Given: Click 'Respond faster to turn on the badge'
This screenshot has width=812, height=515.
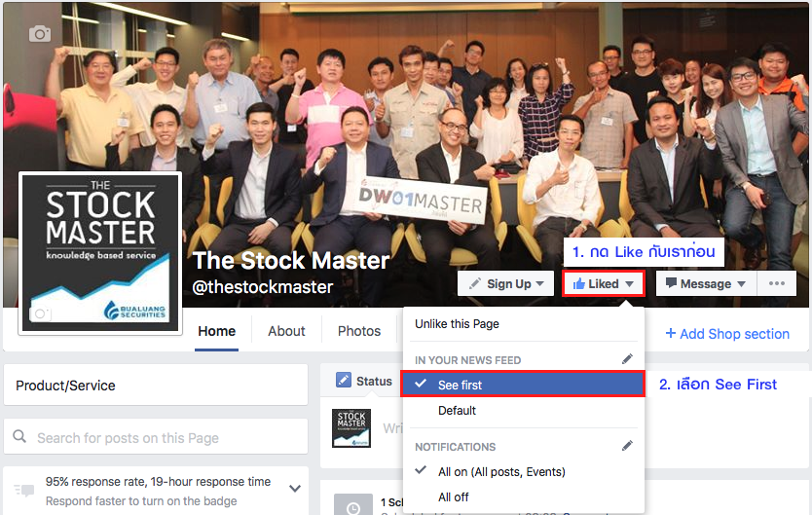Looking at the screenshot, I should [x=141, y=501].
